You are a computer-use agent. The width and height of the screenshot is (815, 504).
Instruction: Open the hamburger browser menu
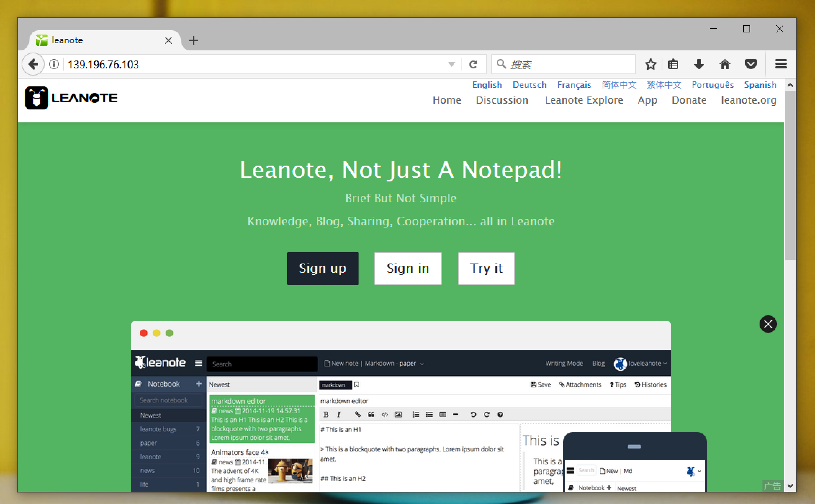point(781,64)
